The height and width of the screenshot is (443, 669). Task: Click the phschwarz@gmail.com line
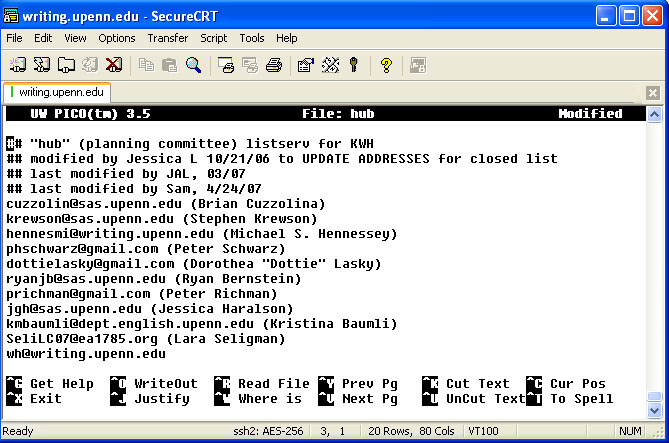145,248
